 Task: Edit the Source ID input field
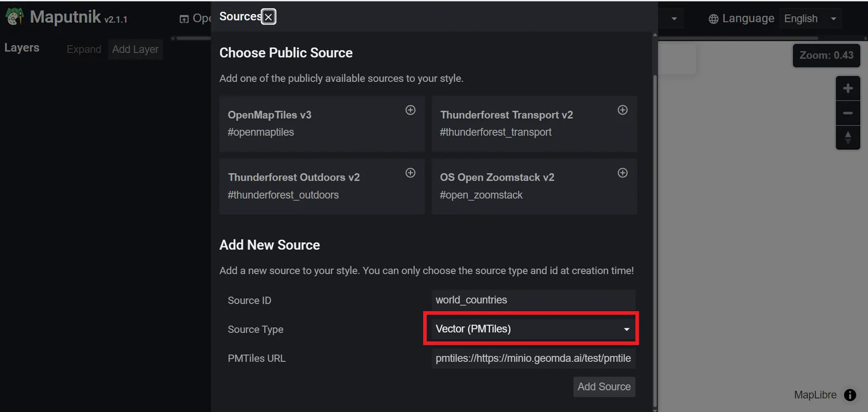[533, 300]
